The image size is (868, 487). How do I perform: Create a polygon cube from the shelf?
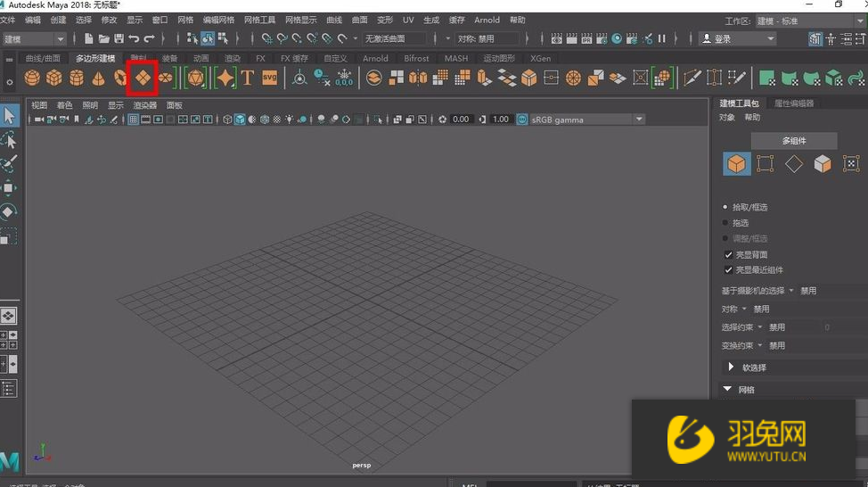click(54, 78)
